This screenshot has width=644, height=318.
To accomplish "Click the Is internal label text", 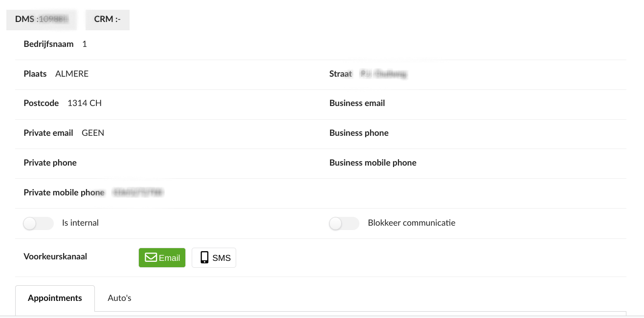I will click(x=80, y=223).
